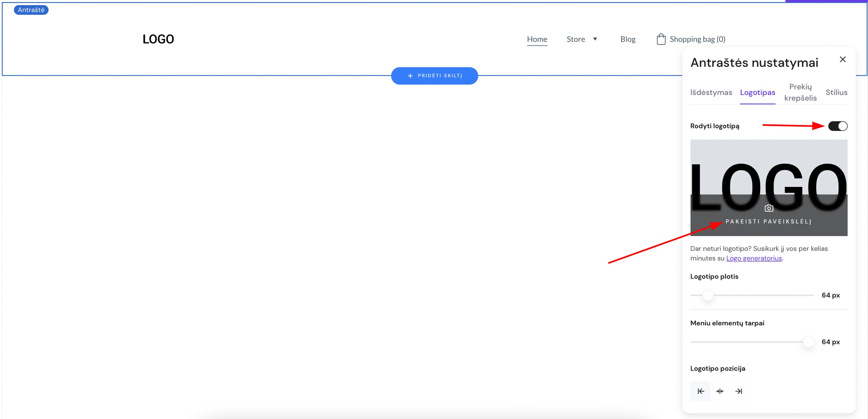Close the Antraštės nustatymai panel
This screenshot has width=868, height=419.
(x=843, y=59)
